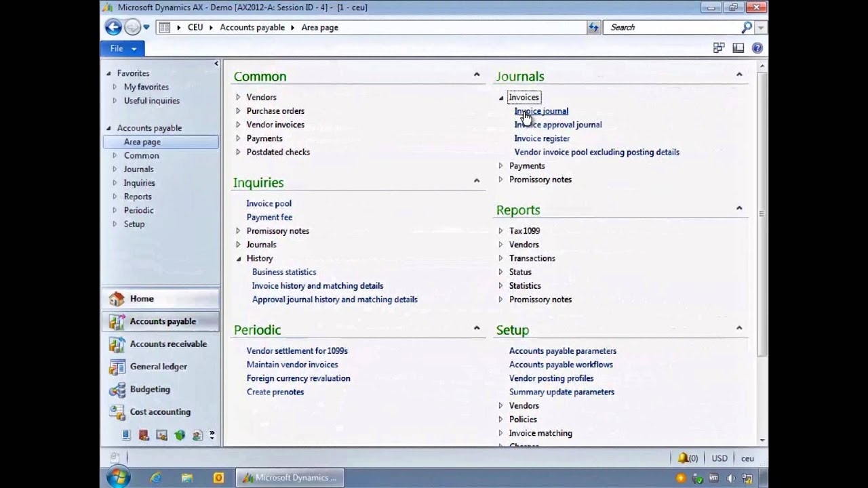
Task: Click the Cost accounting module icon
Action: pyautogui.click(x=117, y=412)
